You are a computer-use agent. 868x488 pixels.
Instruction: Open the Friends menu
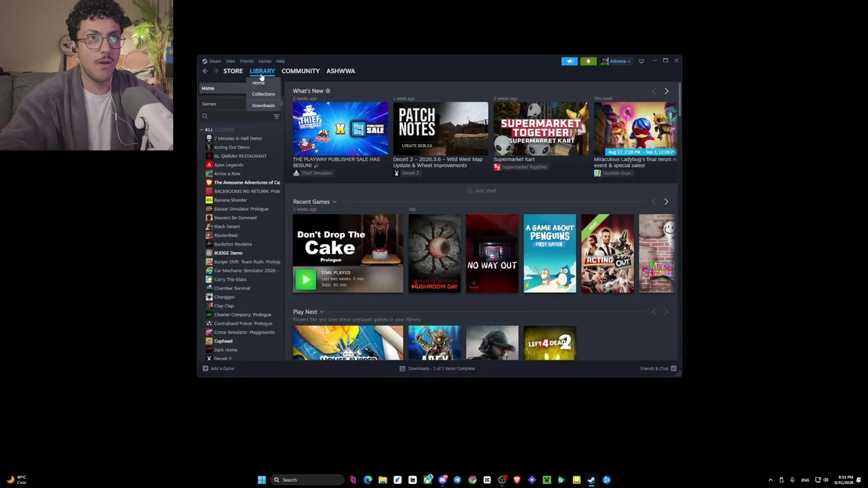pos(246,61)
